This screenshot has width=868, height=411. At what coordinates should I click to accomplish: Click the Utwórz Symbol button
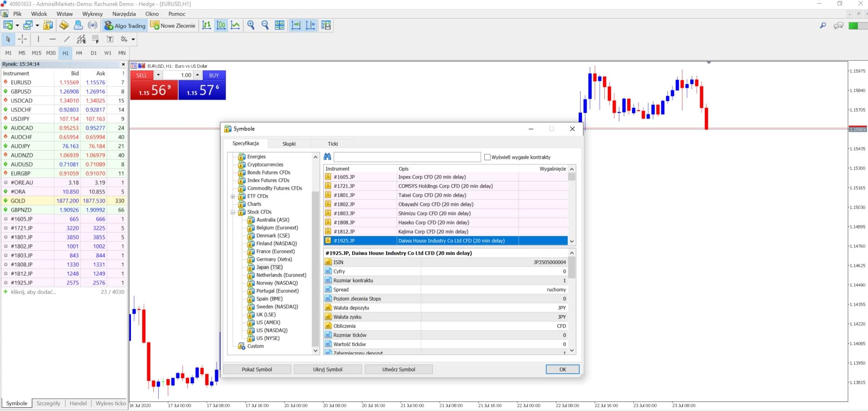click(399, 370)
